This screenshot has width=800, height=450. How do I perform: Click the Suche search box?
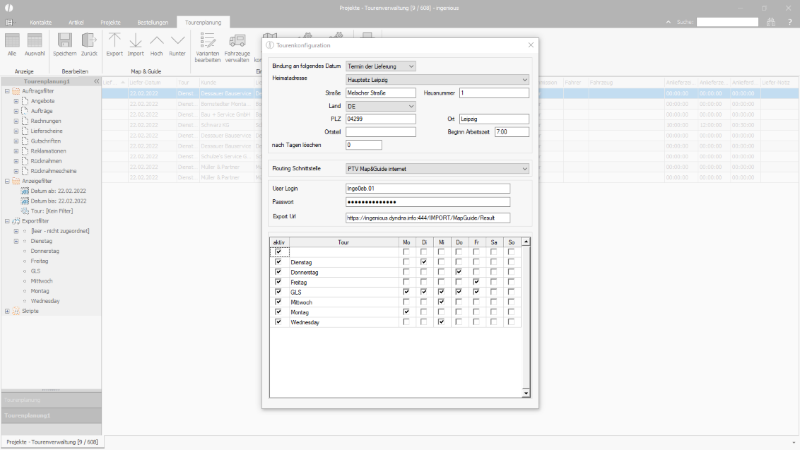click(728, 22)
